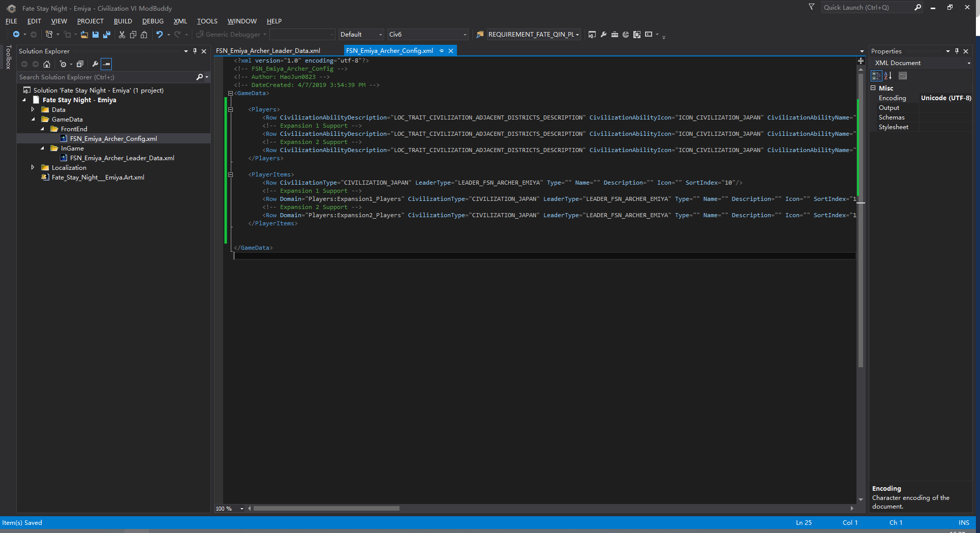
Task: Save the current file with floppy icon
Action: click(96, 35)
